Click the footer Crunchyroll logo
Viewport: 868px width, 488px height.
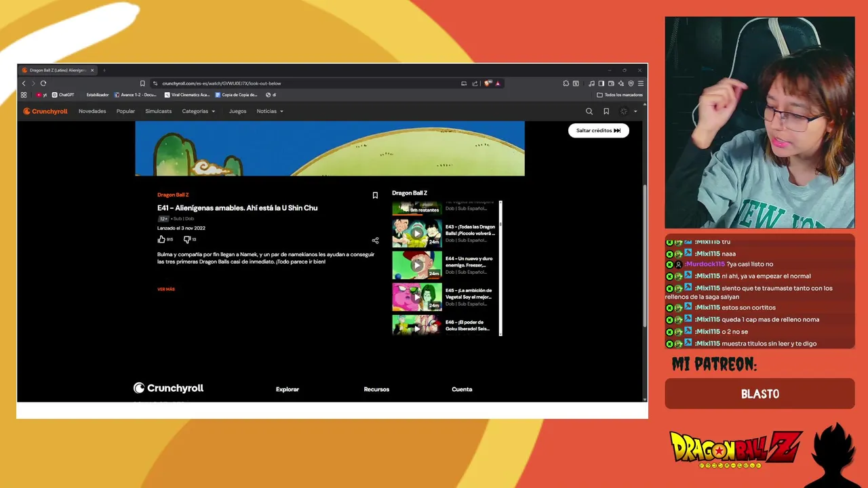point(168,388)
